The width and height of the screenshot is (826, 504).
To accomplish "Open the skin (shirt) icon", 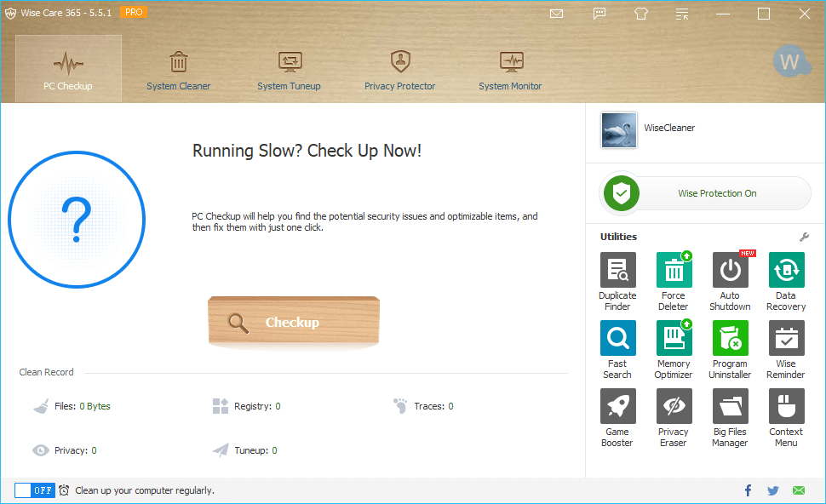I will point(641,14).
